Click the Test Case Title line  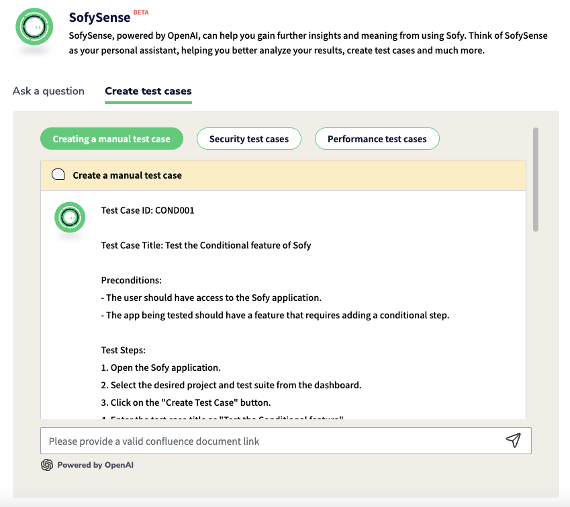(x=206, y=245)
